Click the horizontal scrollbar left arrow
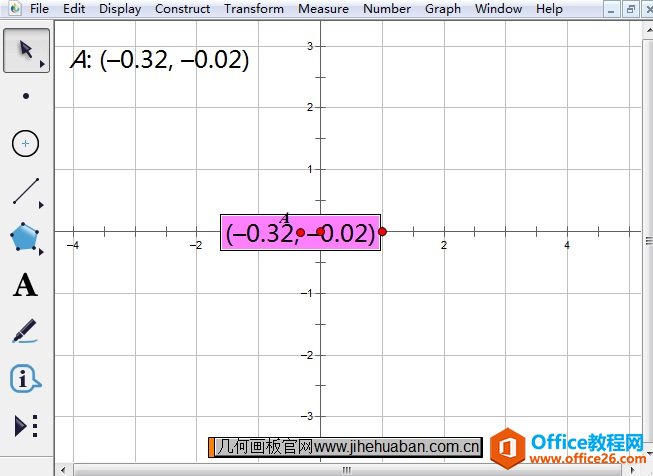Viewport: 653px width, 476px height. 63,470
